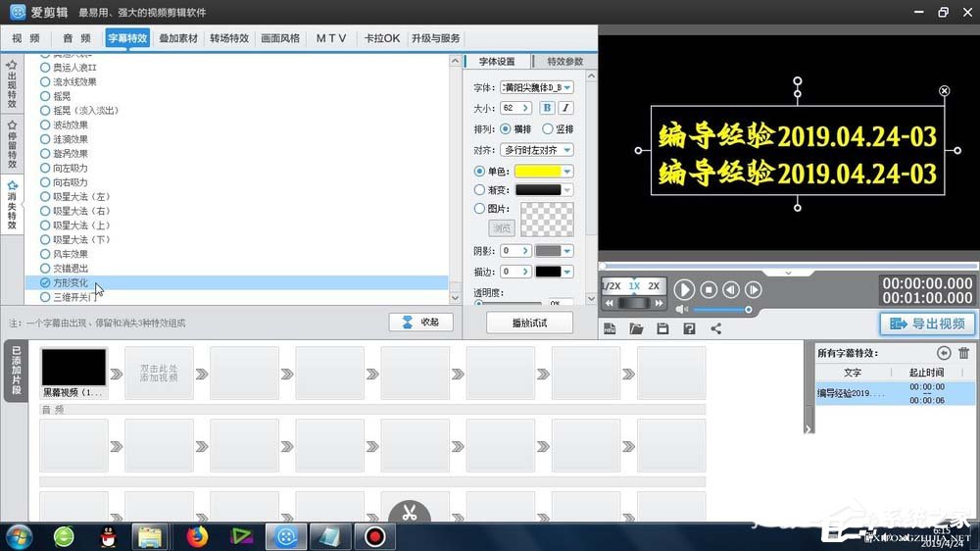The image size is (980, 551).
Task: Stop the video preview
Action: (x=709, y=289)
